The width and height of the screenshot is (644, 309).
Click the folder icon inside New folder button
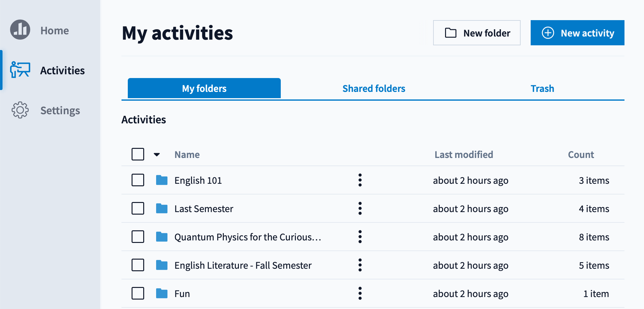(x=451, y=33)
